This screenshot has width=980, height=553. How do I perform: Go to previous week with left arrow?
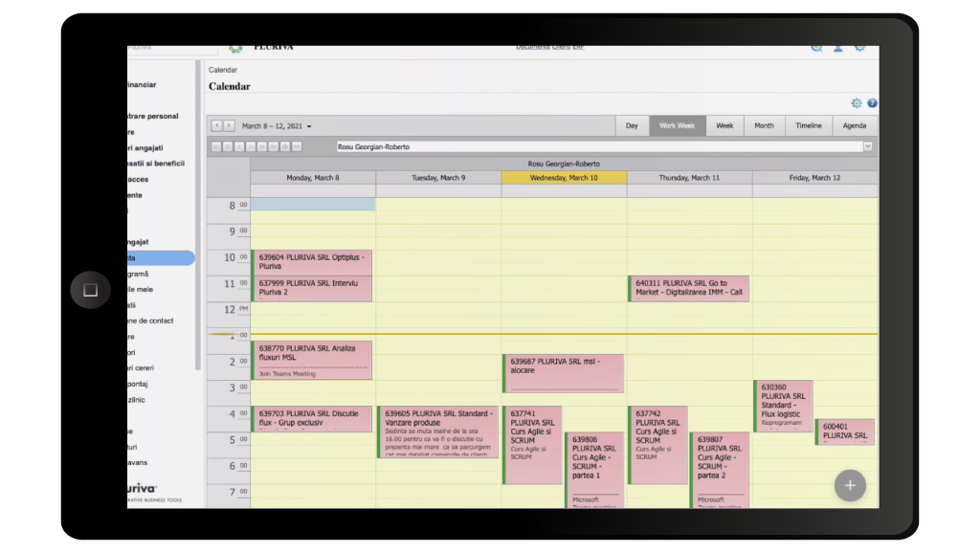point(217,125)
